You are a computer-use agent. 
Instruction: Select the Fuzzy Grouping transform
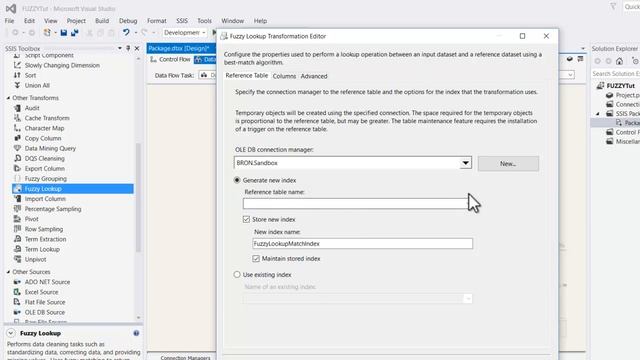[46, 179]
